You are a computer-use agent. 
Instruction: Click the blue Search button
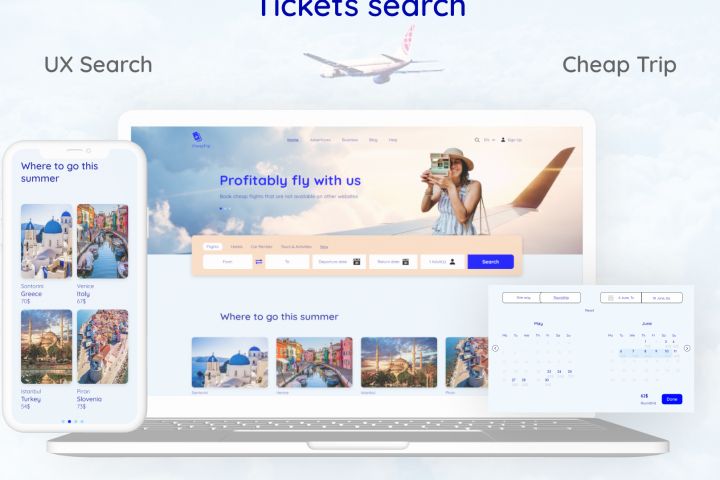(490, 262)
